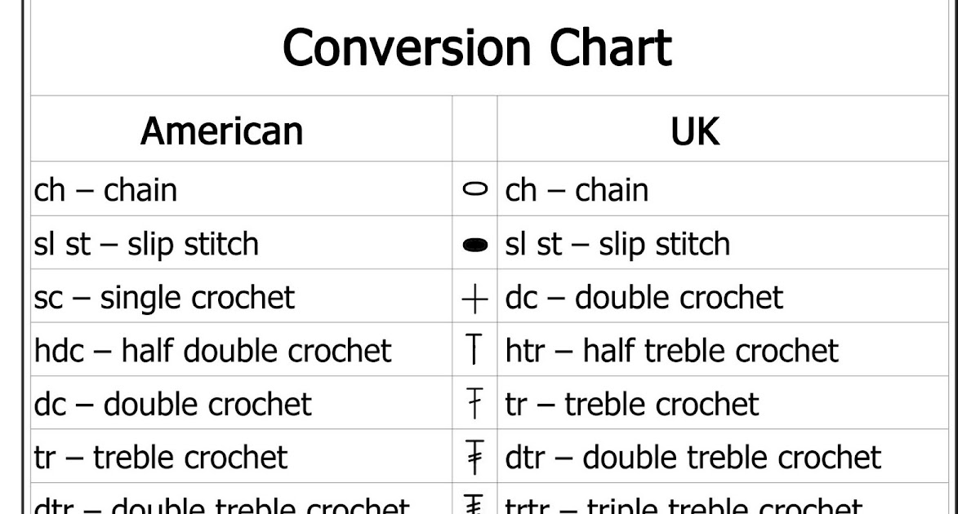The height and width of the screenshot is (514, 980).
Task: Click the 'sc – single crochet' entry
Action: (164, 298)
